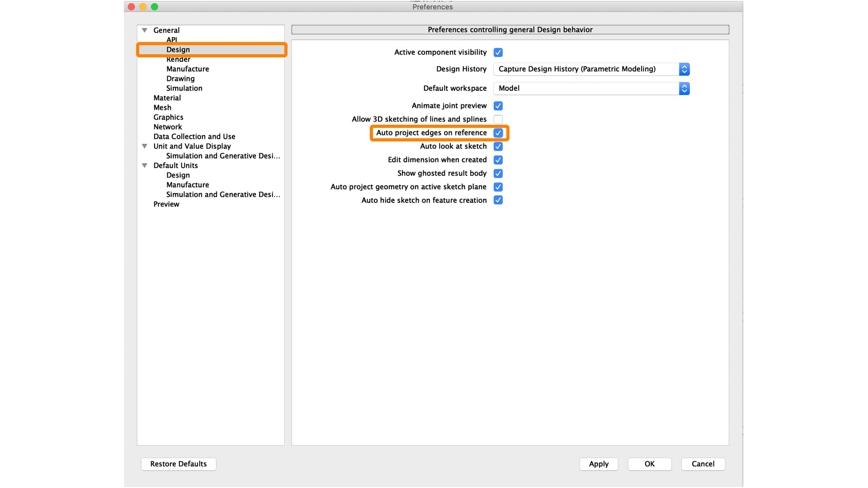The height and width of the screenshot is (488, 868).
Task: Open Data Collection and Use preferences
Action: [x=194, y=136]
